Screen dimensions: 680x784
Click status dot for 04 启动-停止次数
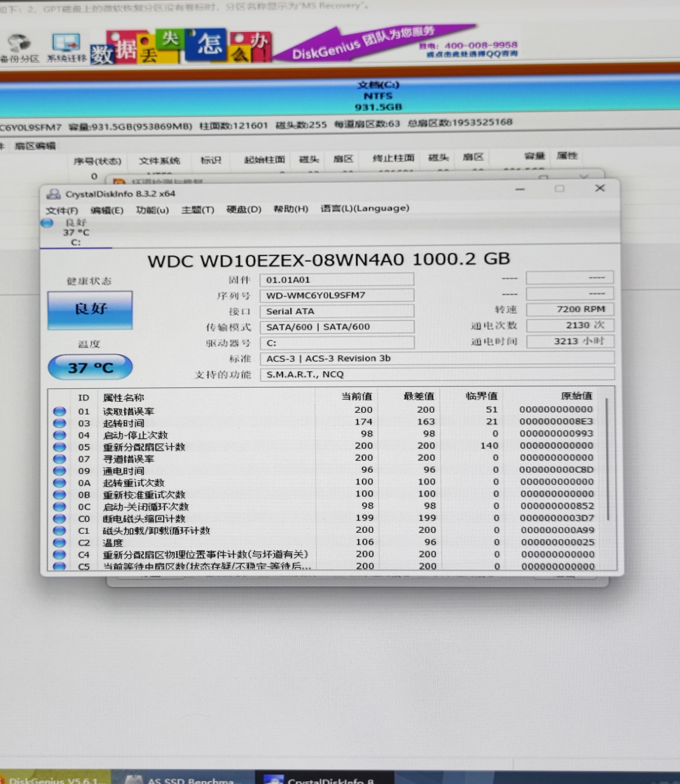[60, 435]
